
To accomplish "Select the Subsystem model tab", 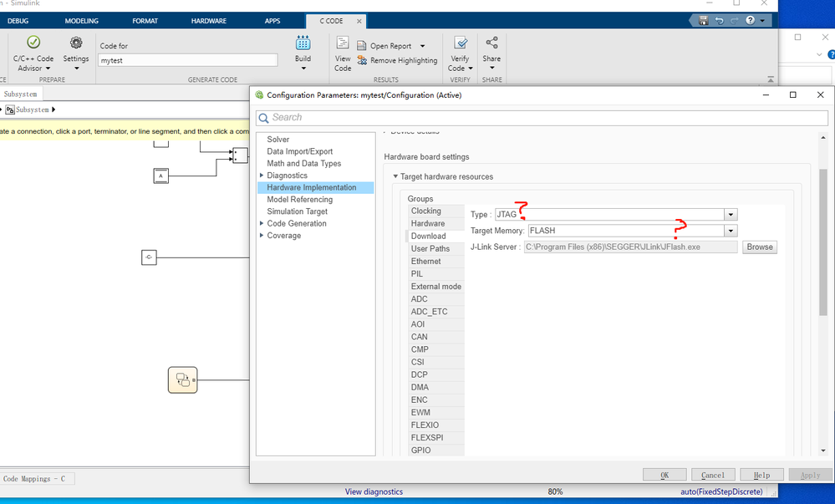I will pyautogui.click(x=20, y=94).
